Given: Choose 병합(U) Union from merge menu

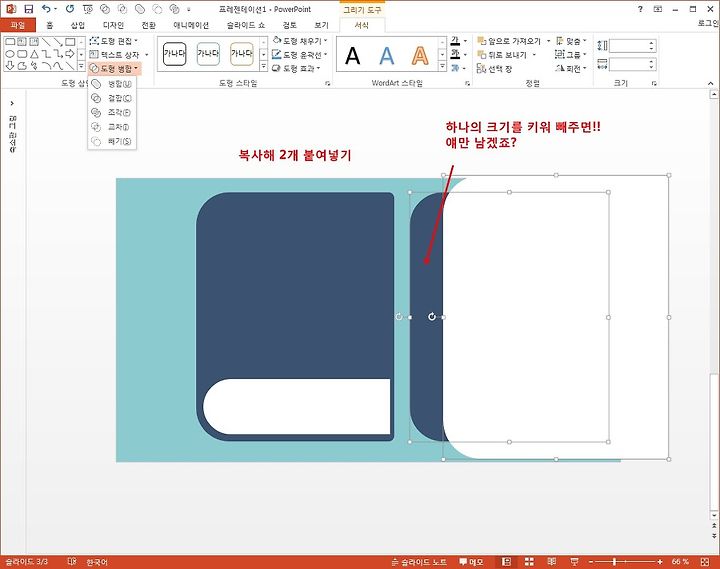Looking at the screenshot, I should [x=112, y=84].
